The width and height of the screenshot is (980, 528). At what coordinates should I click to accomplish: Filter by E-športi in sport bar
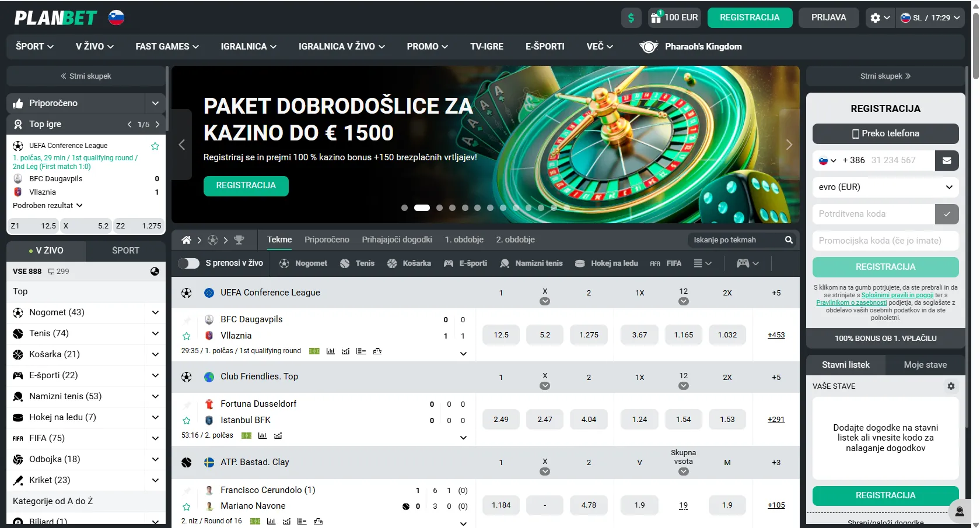click(x=466, y=263)
